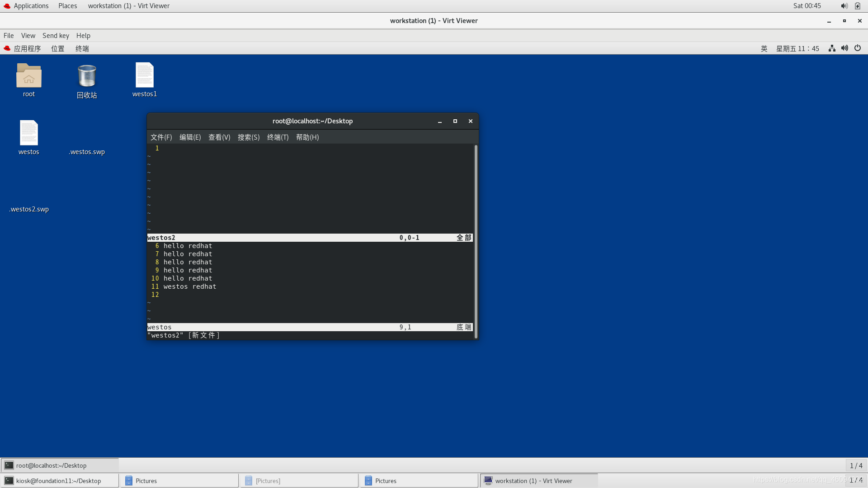
Task: Click the guest volume speaker icon
Action: click(844, 48)
